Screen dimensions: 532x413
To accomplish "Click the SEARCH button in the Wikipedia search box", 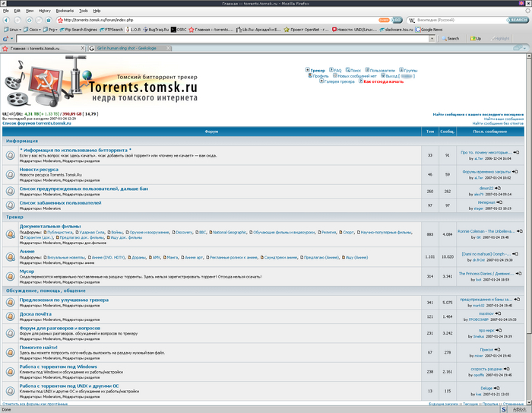I will [x=518, y=20].
